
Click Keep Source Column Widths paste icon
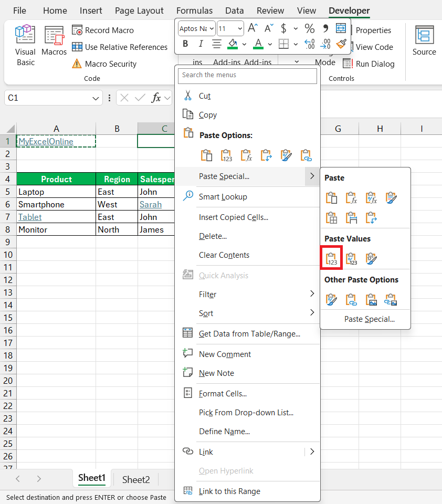(351, 217)
